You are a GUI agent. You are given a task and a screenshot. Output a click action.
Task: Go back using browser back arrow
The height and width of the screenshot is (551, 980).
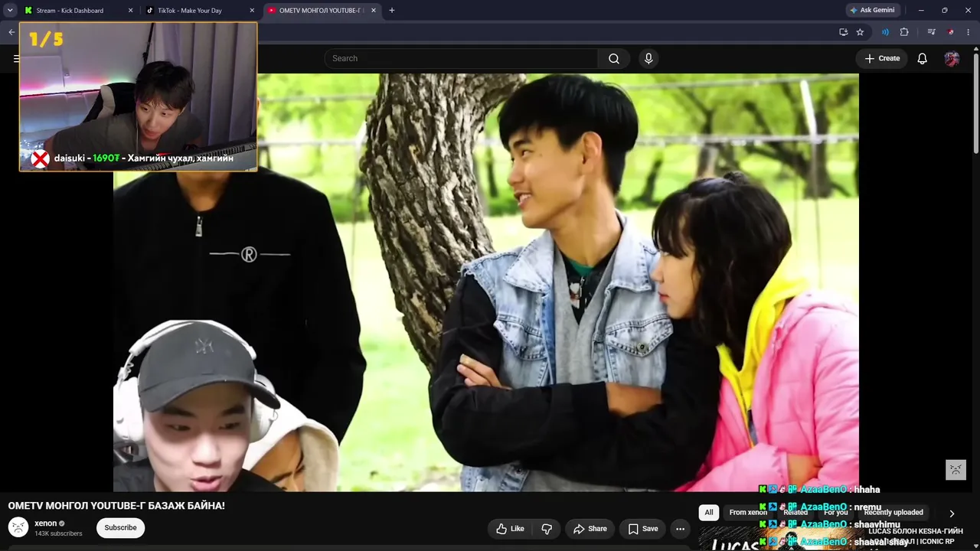[x=11, y=32]
